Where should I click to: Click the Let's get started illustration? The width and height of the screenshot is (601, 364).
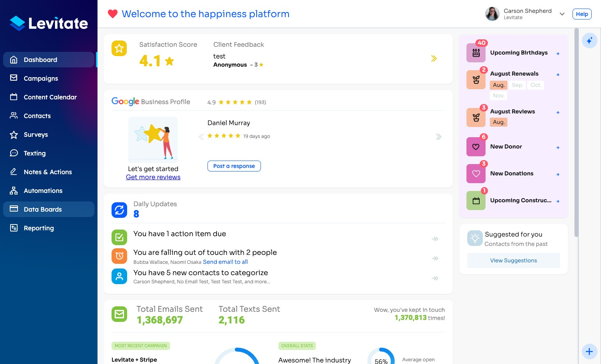point(153,140)
